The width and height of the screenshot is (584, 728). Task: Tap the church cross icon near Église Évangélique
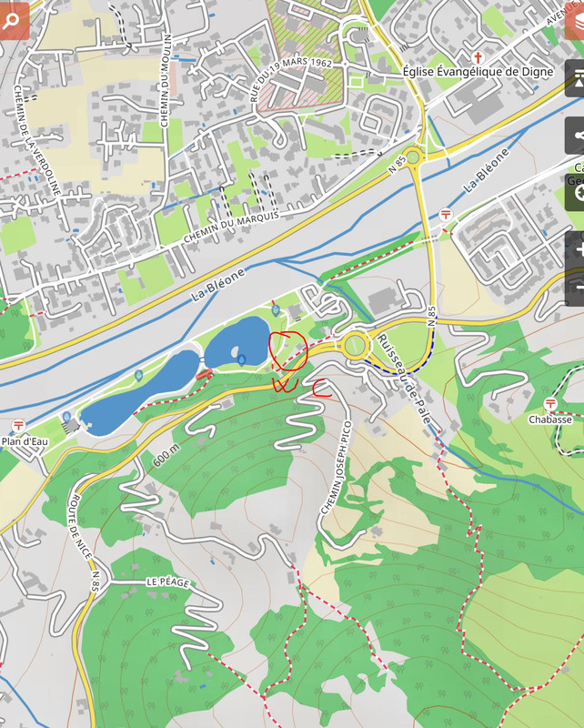tap(477, 58)
